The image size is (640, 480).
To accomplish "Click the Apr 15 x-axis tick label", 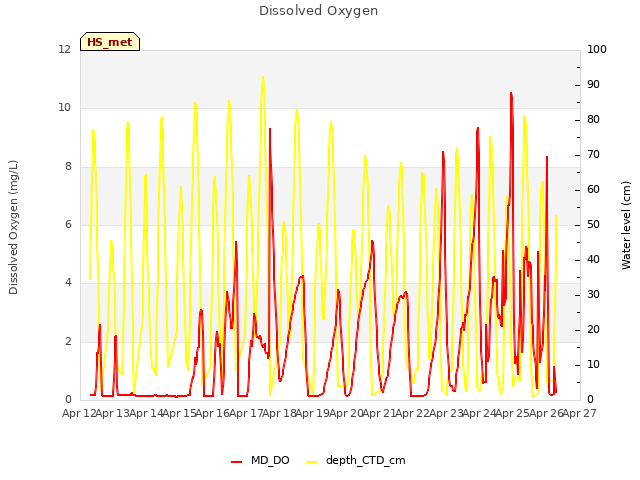I will pyautogui.click(x=180, y=413).
